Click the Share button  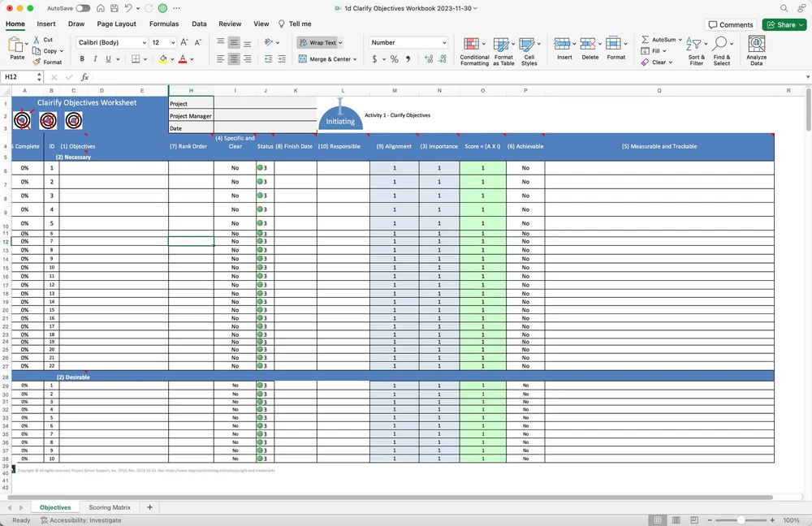[783, 24]
